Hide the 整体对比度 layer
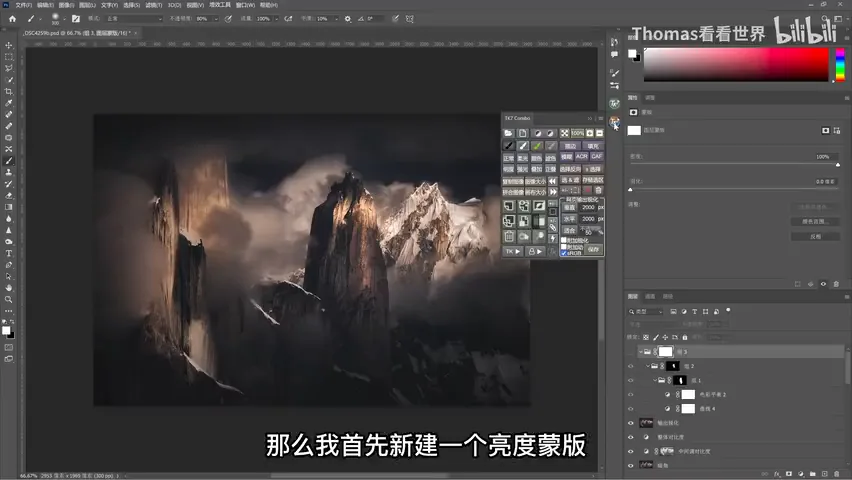 coord(631,437)
